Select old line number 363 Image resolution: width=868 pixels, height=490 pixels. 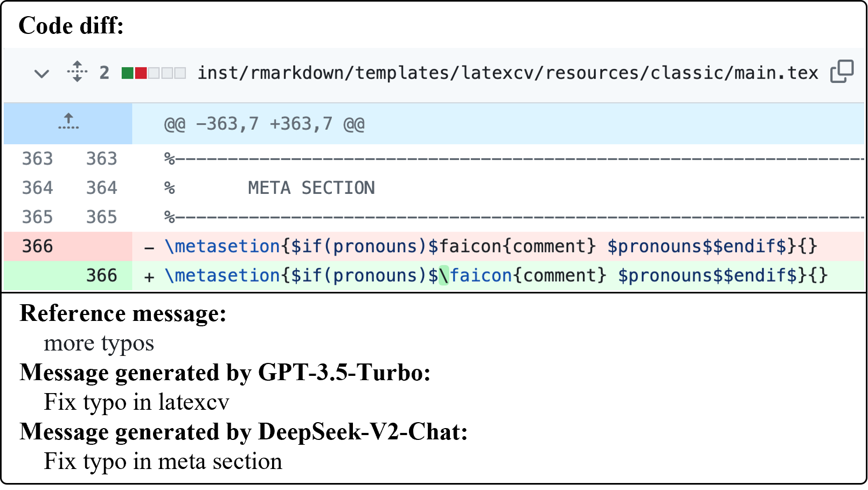(37, 159)
